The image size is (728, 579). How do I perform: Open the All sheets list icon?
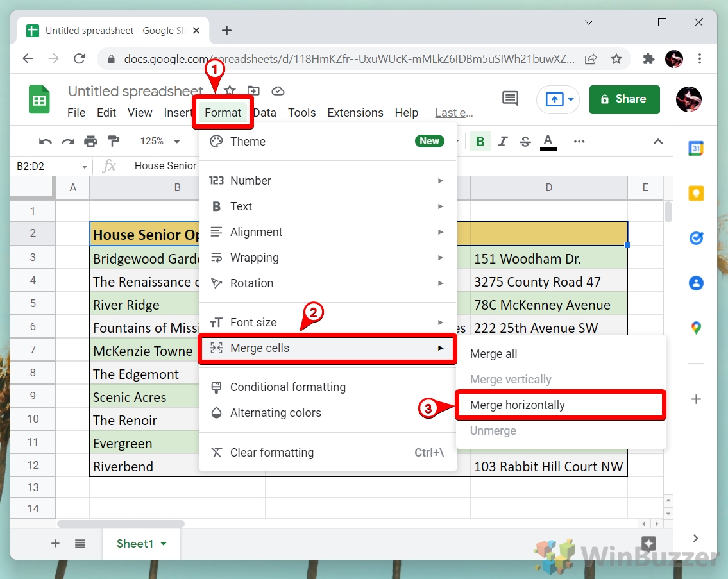pyautogui.click(x=80, y=544)
